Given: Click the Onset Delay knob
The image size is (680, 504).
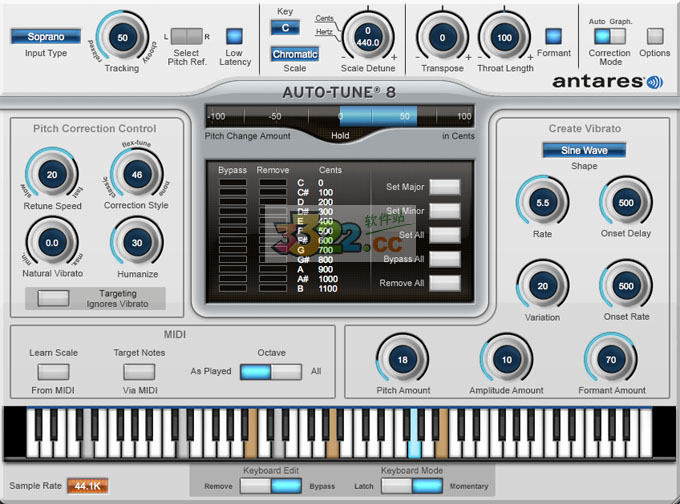Looking at the screenshot, I should [626, 203].
